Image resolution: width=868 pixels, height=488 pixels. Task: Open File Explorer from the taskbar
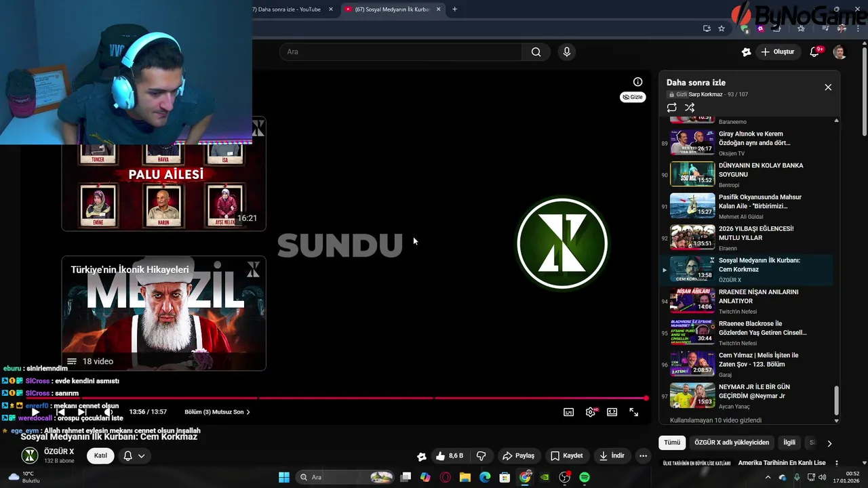click(465, 477)
